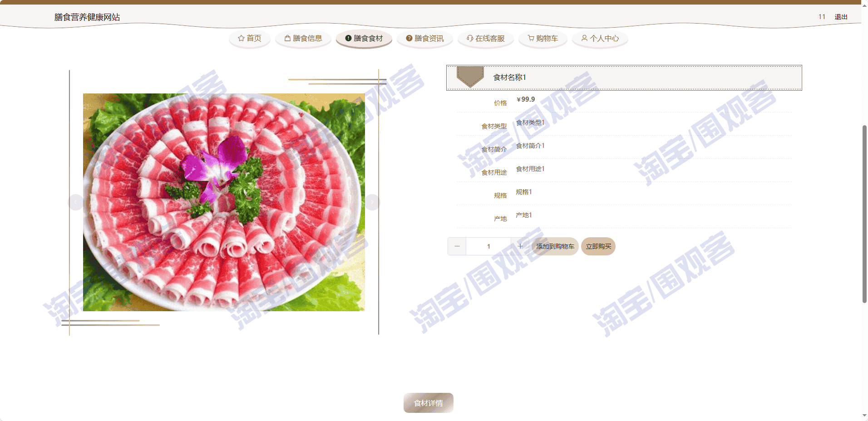This screenshot has width=868, height=421.
Task: Click the quantity input field
Action: (x=488, y=246)
